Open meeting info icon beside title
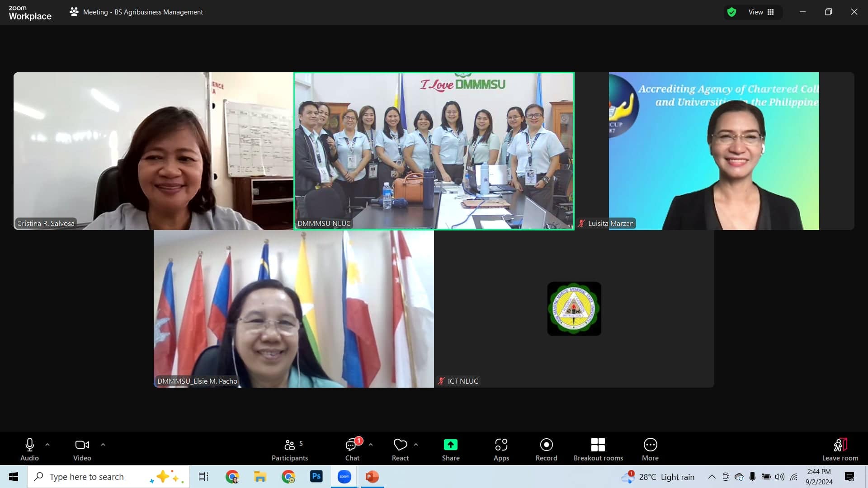 74,12
